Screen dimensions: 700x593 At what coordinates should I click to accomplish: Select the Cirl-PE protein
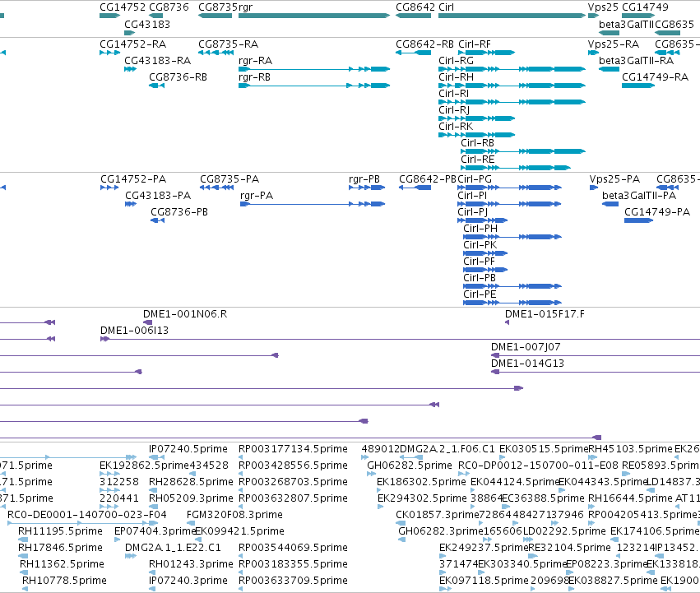480,294
